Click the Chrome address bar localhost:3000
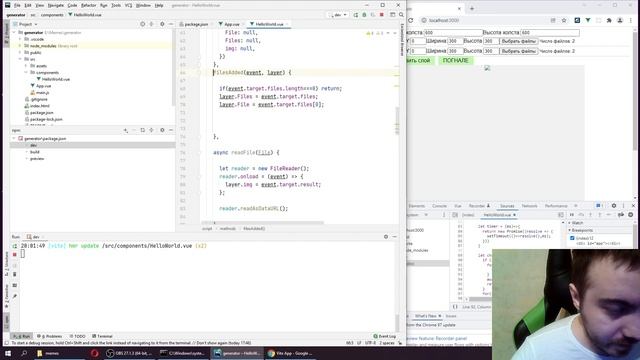The height and width of the screenshot is (360, 640). point(444,20)
